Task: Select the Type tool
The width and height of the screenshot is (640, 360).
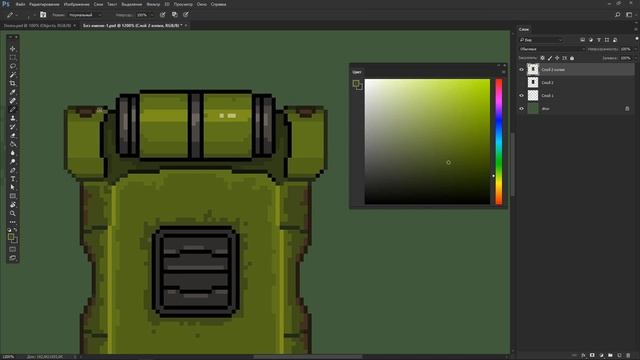Action: tap(13, 179)
